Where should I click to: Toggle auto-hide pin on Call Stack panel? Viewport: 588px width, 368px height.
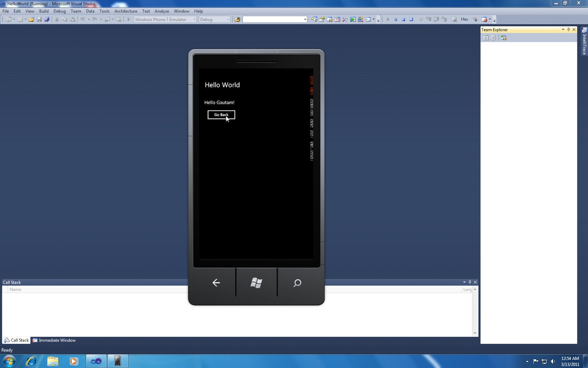[470, 282]
